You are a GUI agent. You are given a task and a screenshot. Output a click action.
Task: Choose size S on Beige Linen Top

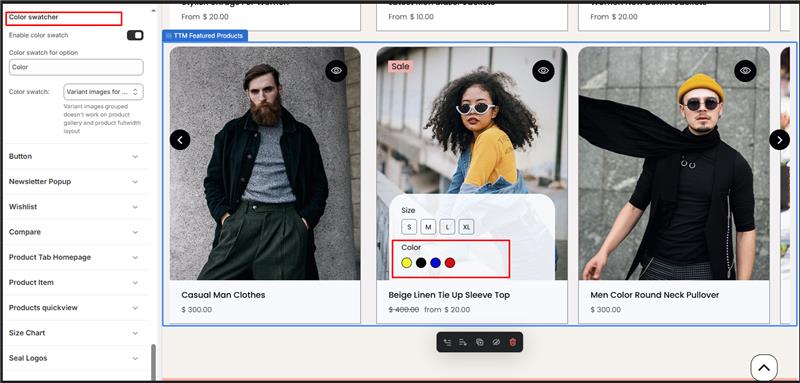point(409,227)
